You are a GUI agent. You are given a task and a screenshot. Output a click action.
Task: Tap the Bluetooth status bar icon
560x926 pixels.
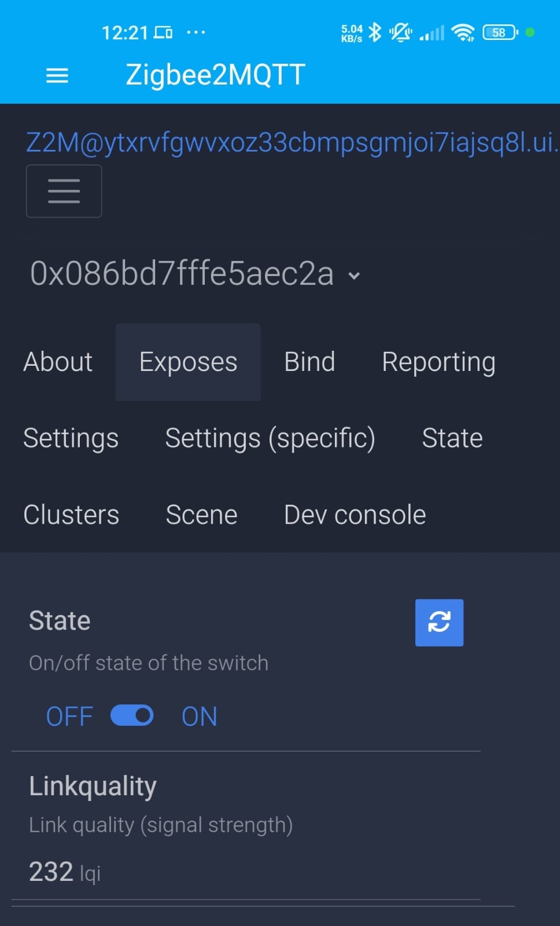click(x=375, y=32)
